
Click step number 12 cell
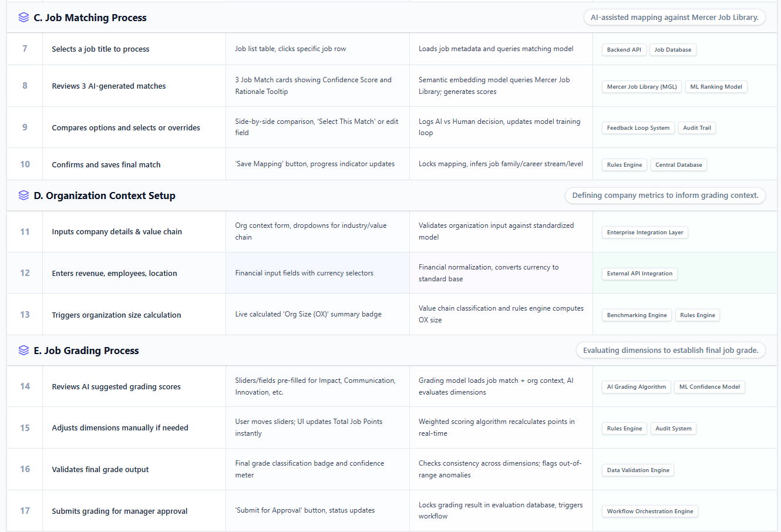click(x=25, y=273)
